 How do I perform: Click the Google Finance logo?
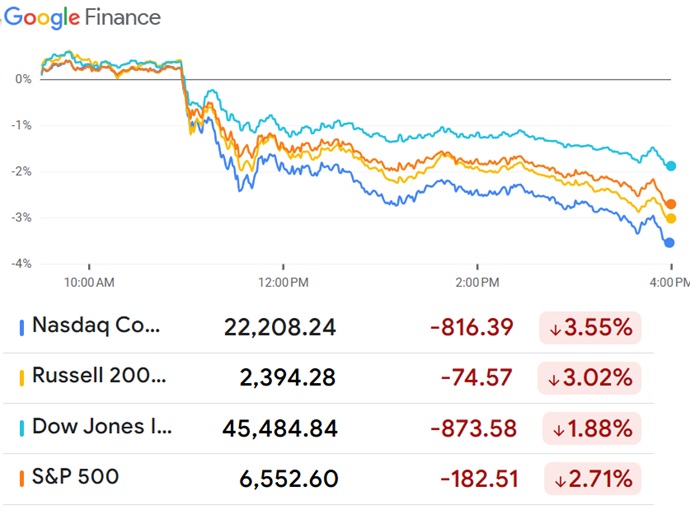(82, 18)
